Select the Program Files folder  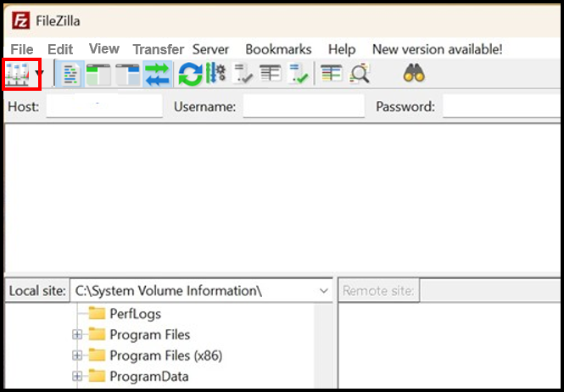[139, 335]
